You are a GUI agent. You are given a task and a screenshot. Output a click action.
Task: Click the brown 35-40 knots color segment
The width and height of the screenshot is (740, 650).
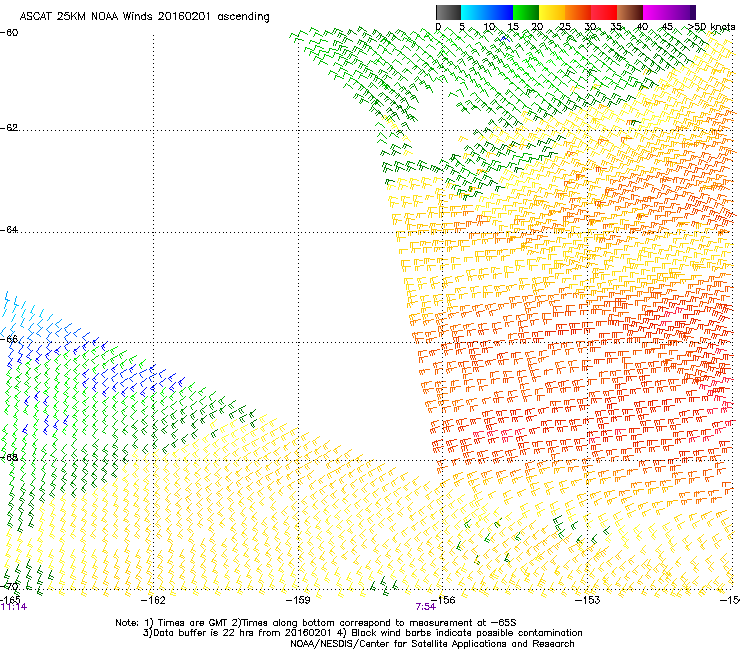(x=630, y=12)
